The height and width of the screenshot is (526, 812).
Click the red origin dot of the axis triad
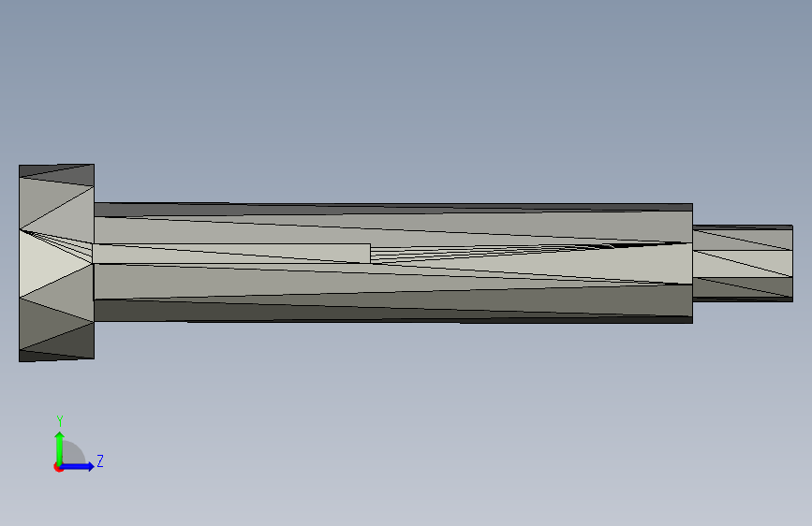58,467
